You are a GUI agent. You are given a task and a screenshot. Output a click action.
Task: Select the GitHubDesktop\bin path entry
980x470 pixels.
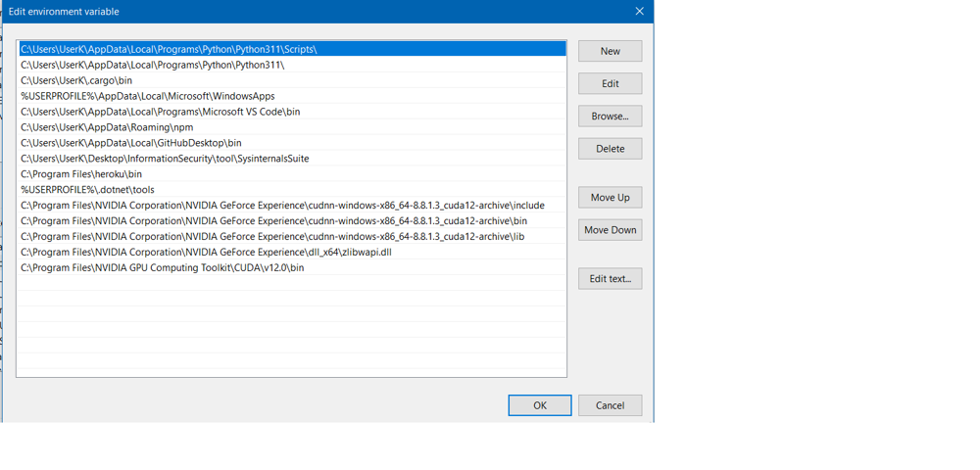(x=292, y=143)
